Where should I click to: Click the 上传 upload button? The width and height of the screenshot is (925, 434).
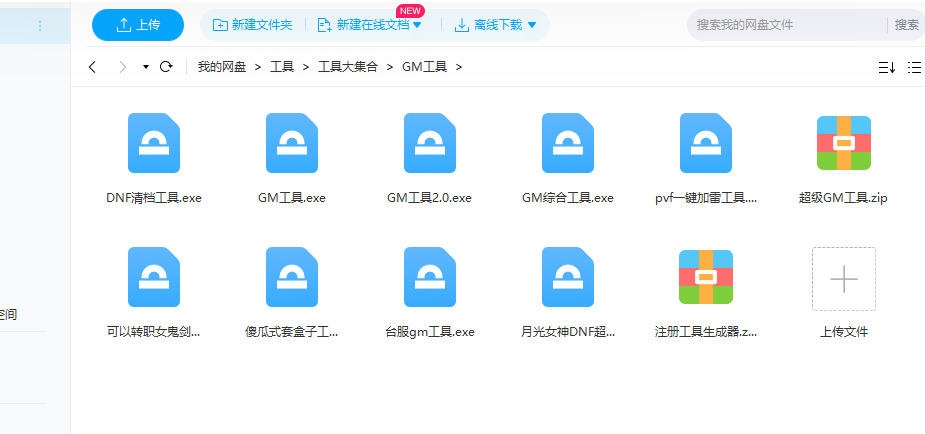(138, 25)
